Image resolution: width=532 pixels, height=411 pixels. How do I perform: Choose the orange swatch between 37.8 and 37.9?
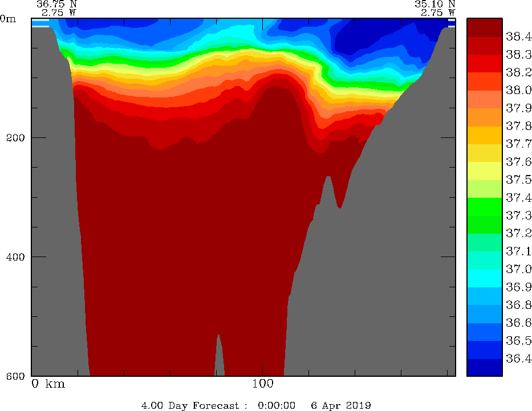[x=485, y=117]
